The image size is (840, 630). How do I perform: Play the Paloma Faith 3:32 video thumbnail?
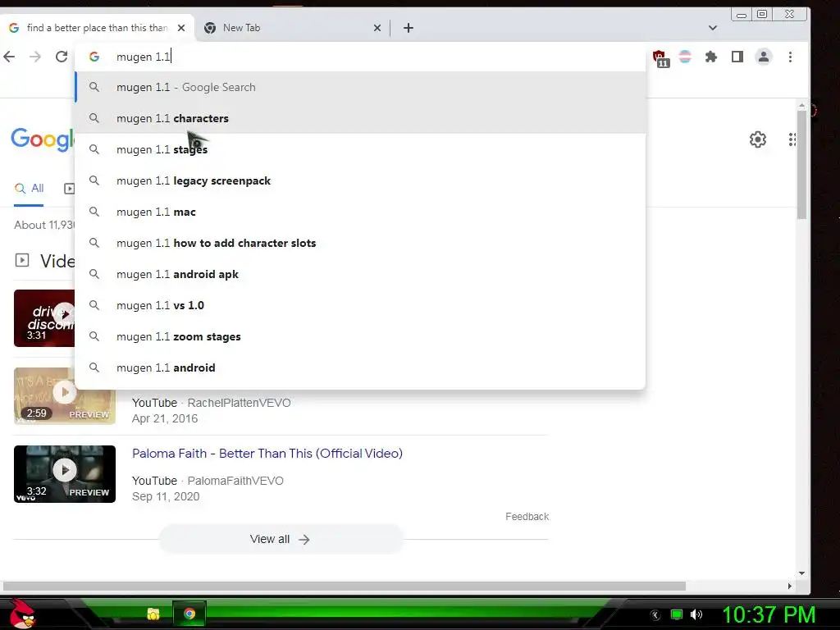(x=64, y=474)
